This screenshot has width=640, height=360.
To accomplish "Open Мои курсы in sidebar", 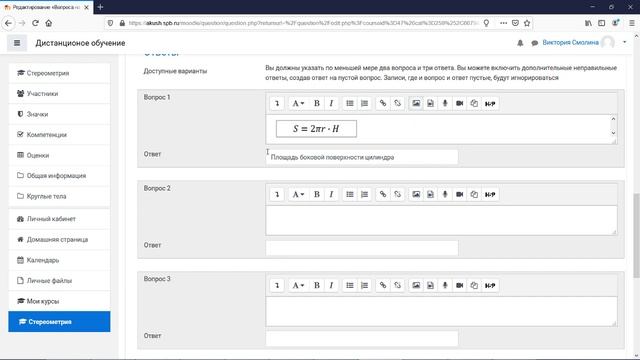I will coord(59,301).
